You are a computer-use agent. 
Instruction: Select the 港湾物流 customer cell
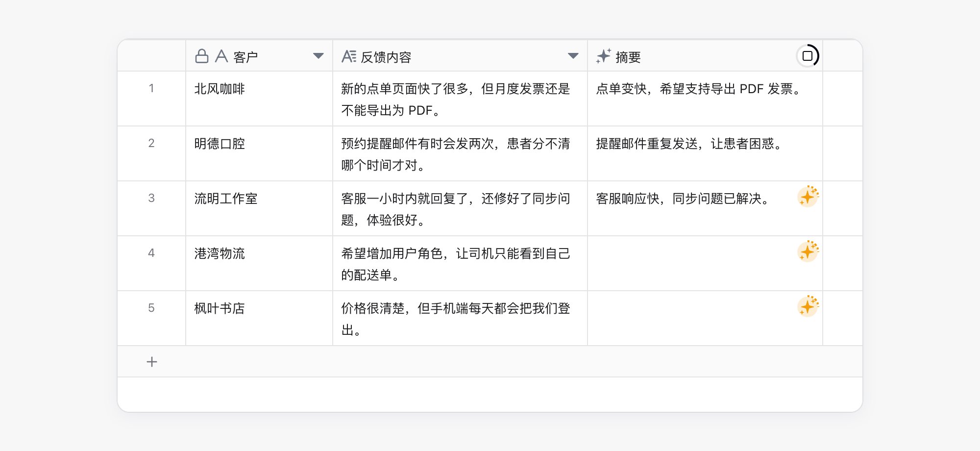click(259, 263)
